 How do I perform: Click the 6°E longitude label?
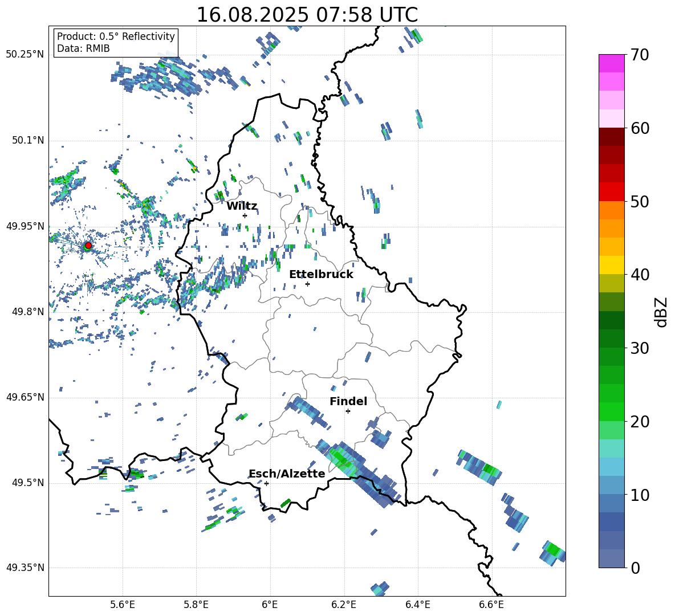pos(270,605)
